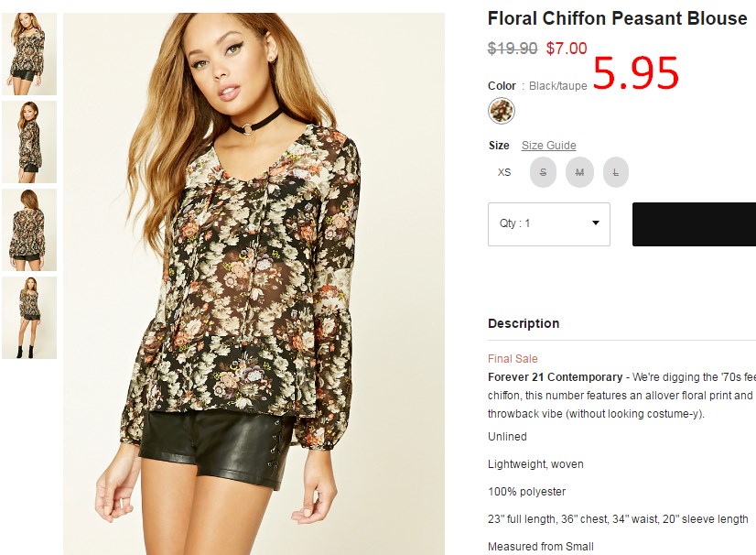Click the dropdown arrow in Qty box
Image resolution: width=756 pixels, height=555 pixels.
point(596,223)
